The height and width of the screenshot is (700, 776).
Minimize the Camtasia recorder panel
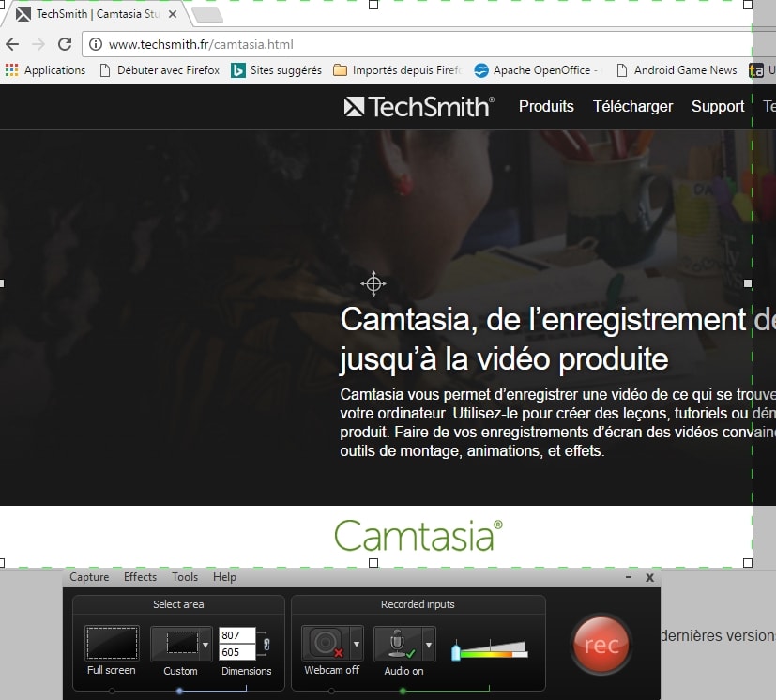(x=629, y=577)
